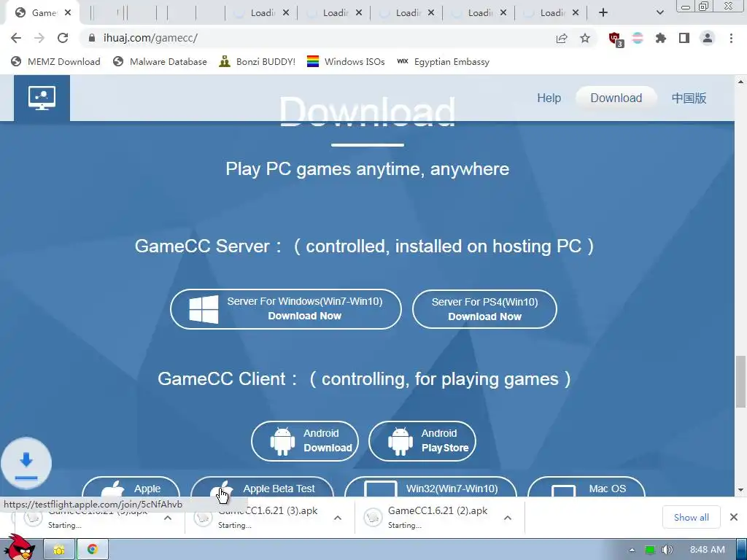Viewport: 747px width, 560px height.
Task: Open the Windows ISOs bookmark
Action: (346, 61)
